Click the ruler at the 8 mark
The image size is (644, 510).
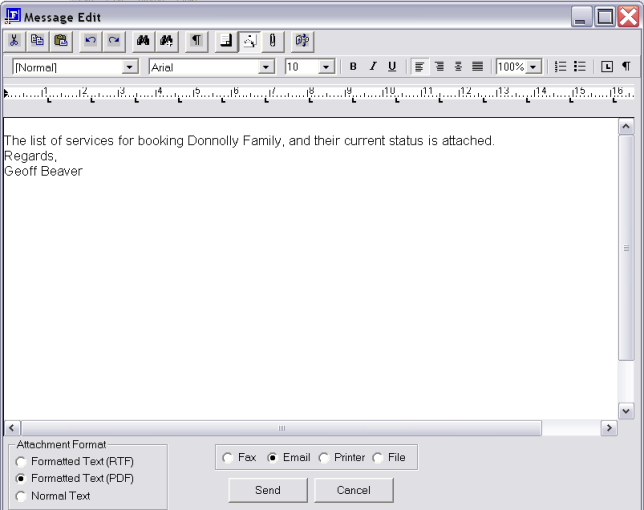click(x=311, y=91)
